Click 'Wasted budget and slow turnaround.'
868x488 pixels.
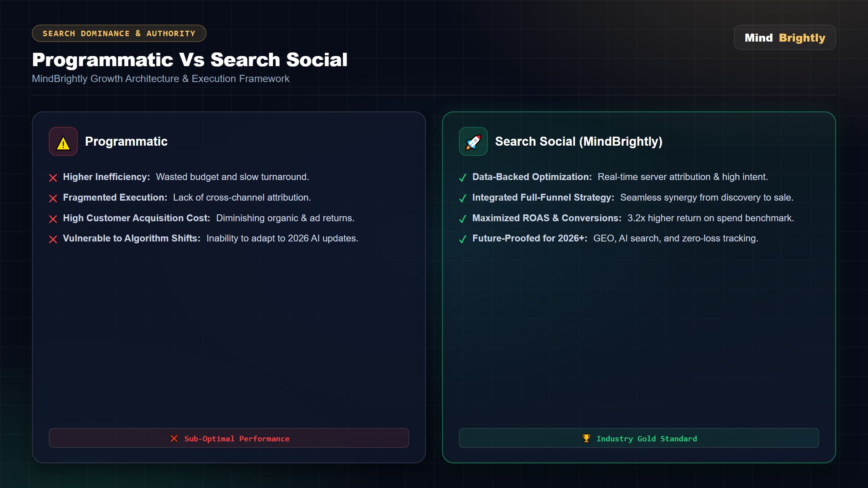(x=233, y=177)
